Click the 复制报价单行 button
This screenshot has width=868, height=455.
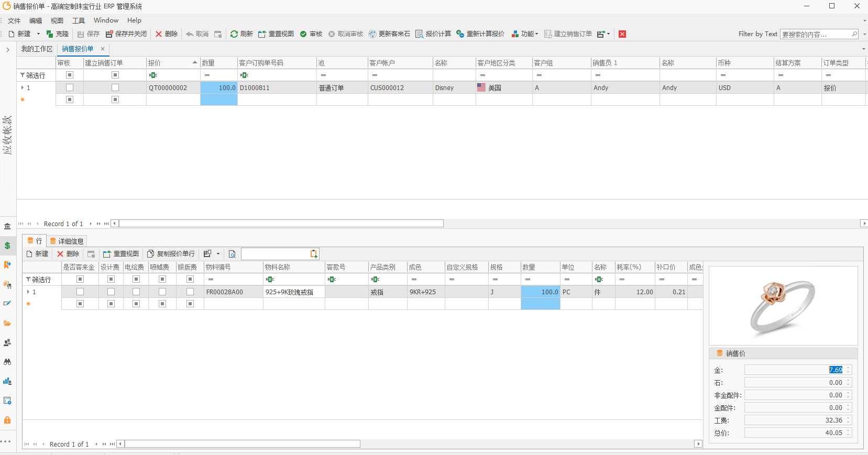[171, 254]
